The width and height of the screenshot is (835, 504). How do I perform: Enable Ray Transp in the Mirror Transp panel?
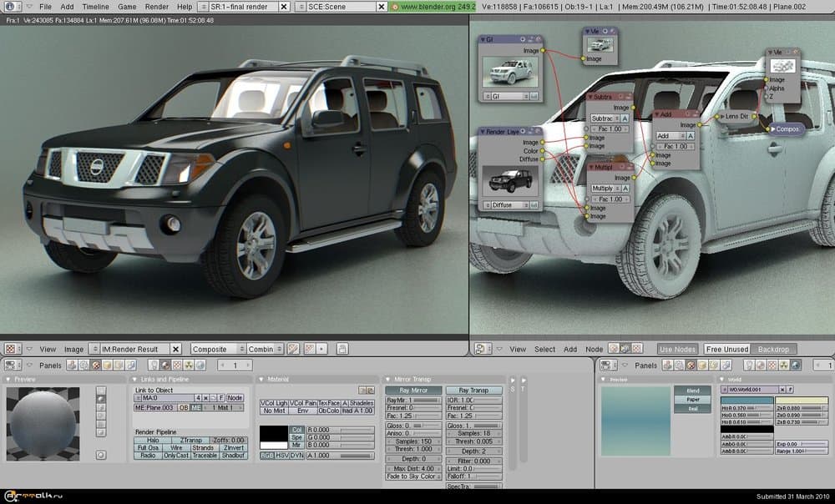coord(474,391)
